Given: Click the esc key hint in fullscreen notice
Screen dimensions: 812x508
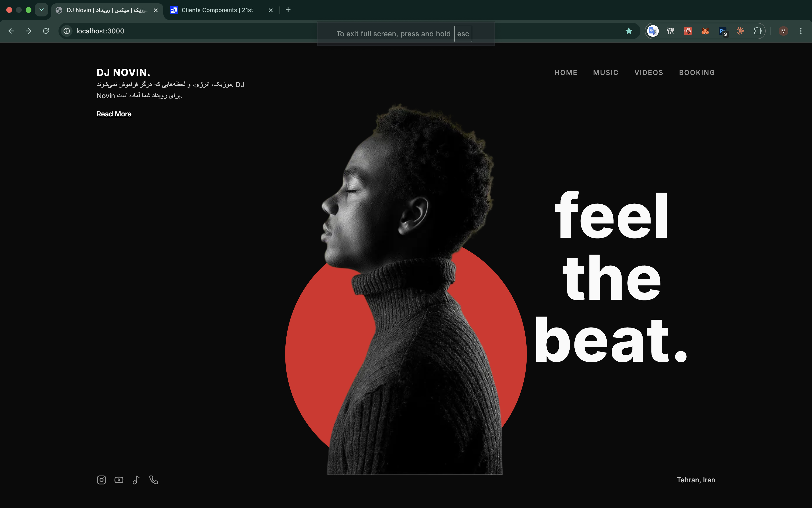Looking at the screenshot, I should click(x=463, y=34).
